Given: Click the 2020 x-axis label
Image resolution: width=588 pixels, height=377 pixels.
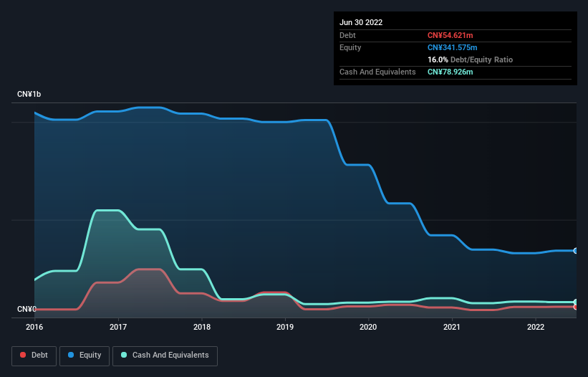Looking at the screenshot, I should coord(368,327).
